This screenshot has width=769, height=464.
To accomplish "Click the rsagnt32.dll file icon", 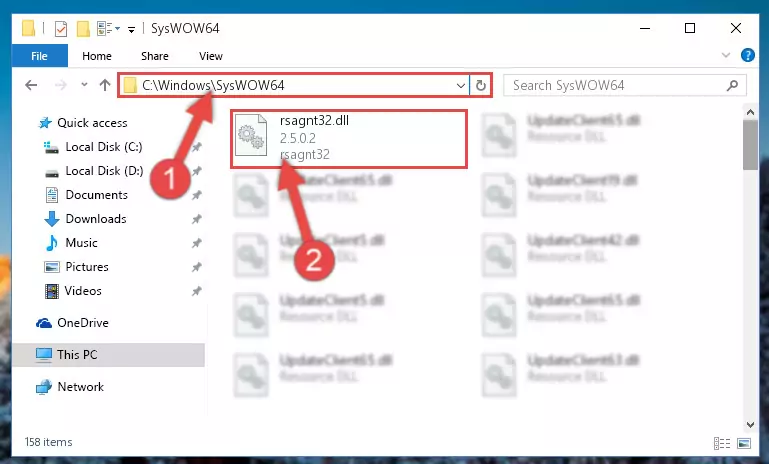I will tap(251, 136).
